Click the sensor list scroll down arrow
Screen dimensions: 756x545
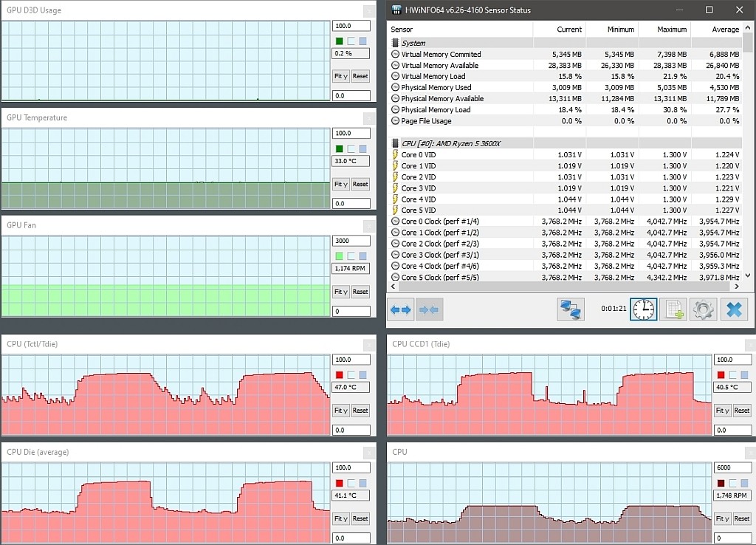click(x=748, y=276)
